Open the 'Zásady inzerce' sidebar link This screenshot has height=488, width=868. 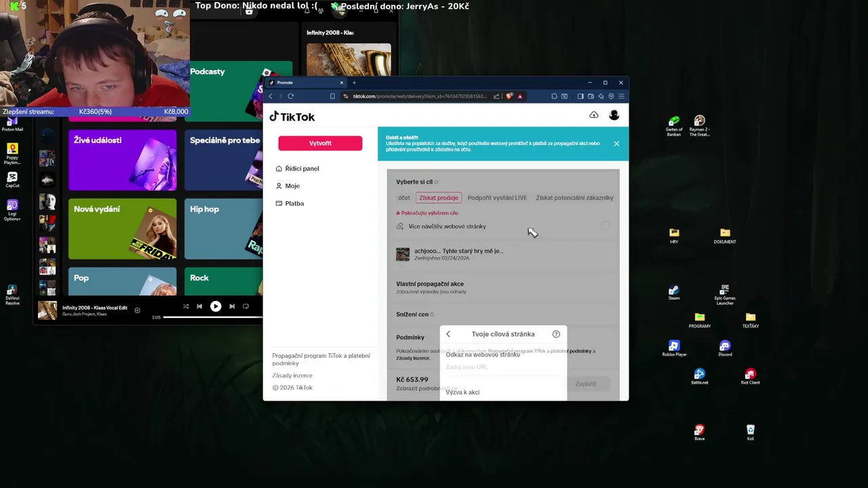292,375
